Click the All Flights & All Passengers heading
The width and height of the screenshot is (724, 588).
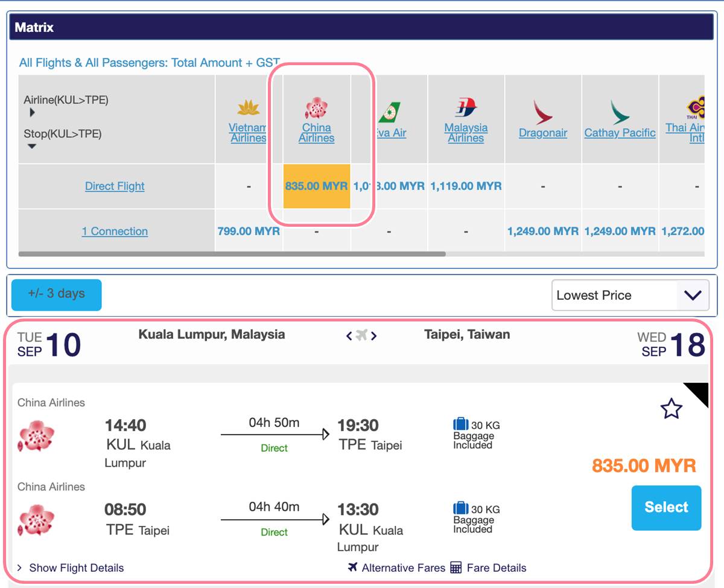click(x=150, y=62)
